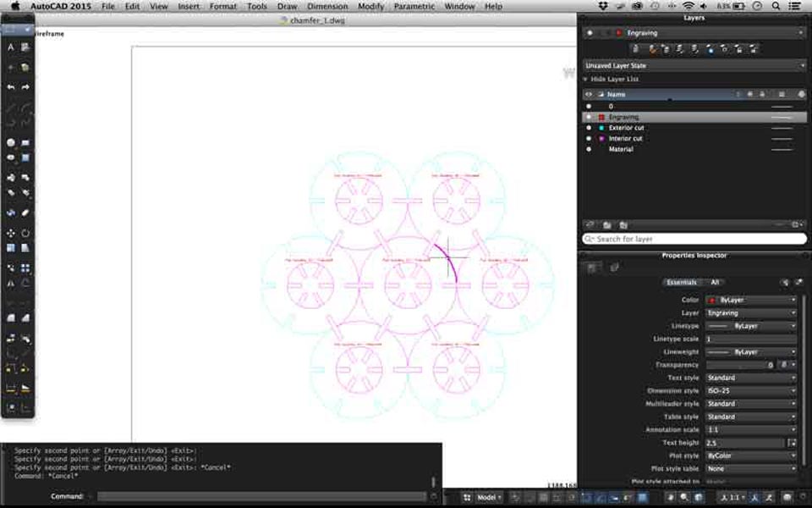812x508 pixels.
Task: Click the zoom magnifier in status bar
Action: [x=684, y=498]
